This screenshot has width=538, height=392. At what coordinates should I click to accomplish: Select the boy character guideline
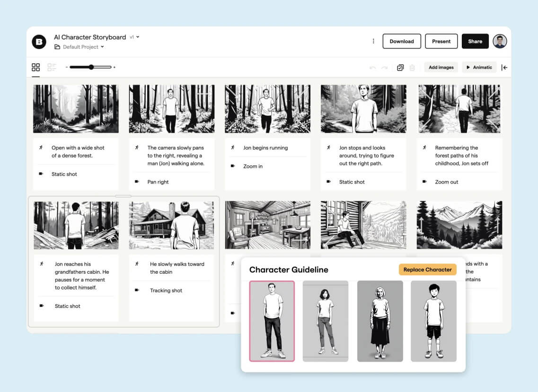(433, 321)
